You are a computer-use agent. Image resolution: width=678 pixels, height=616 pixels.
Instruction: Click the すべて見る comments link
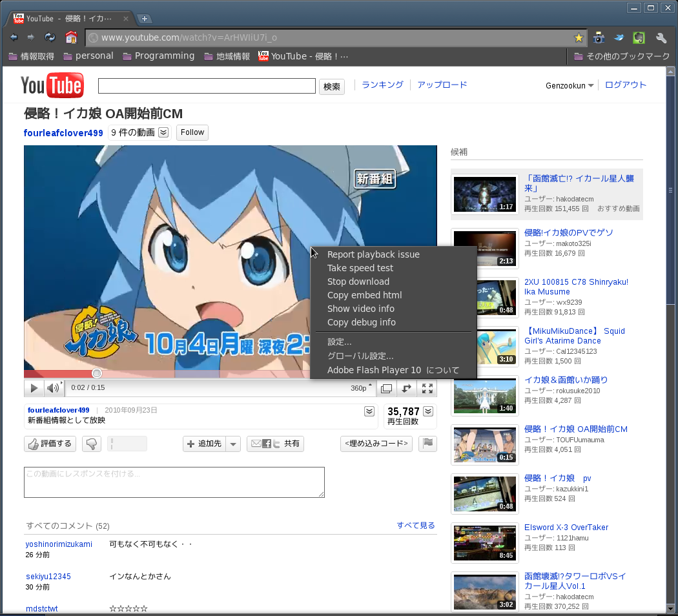tap(416, 525)
